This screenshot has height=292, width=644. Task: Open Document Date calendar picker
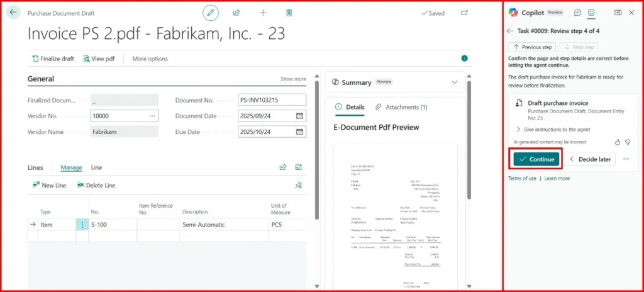tap(300, 116)
